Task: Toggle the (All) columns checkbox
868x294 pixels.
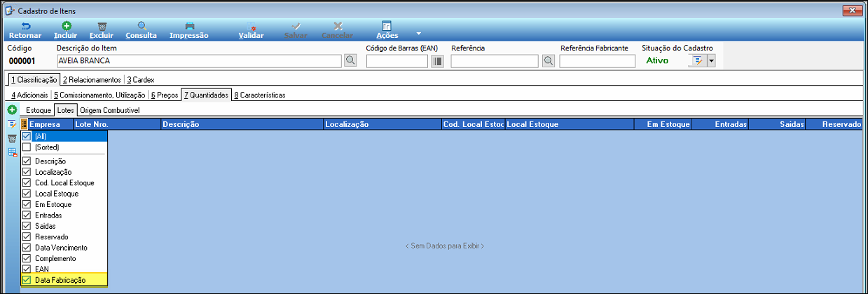Action: tap(27, 136)
